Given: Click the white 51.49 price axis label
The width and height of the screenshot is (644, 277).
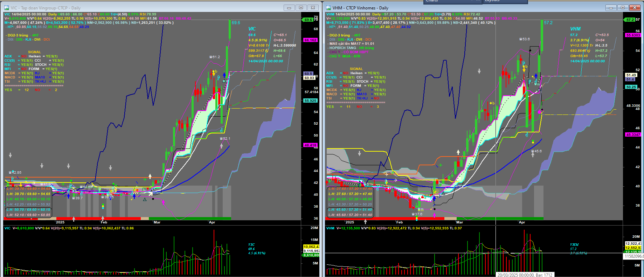Looking at the screenshot, I should (x=631, y=75).
